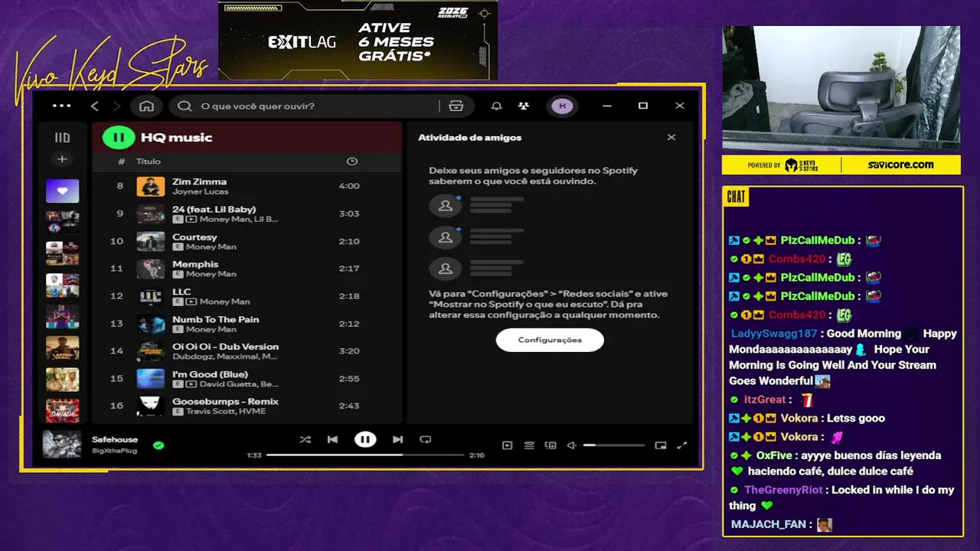
Task: Select the track Zim Zimma
Action: (247, 186)
